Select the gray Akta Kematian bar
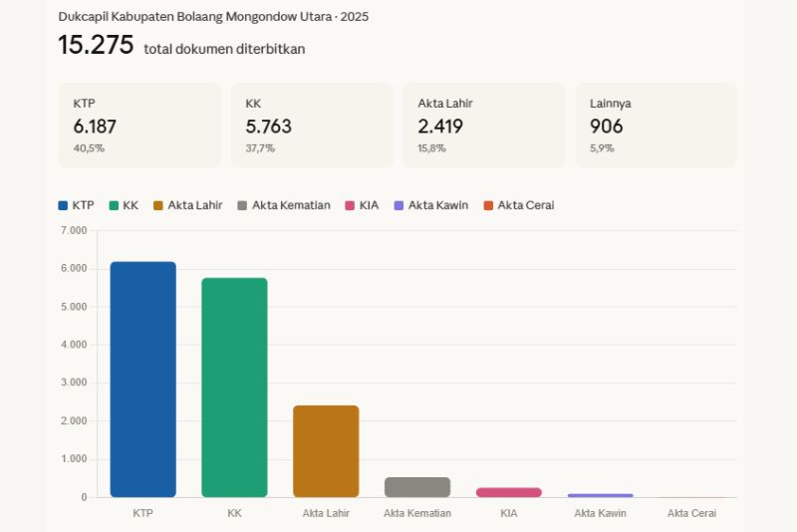This screenshot has height=532, width=797. click(x=417, y=487)
